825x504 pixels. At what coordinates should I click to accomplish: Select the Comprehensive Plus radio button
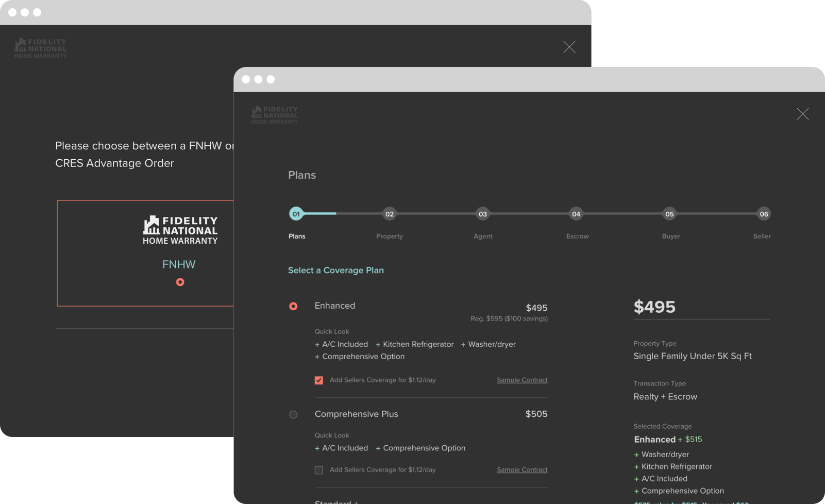pyautogui.click(x=293, y=414)
